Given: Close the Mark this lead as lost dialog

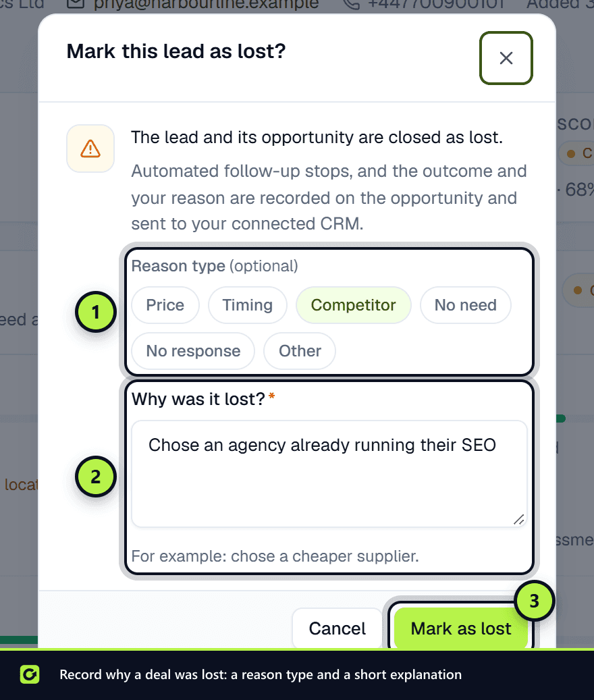Looking at the screenshot, I should [506, 58].
